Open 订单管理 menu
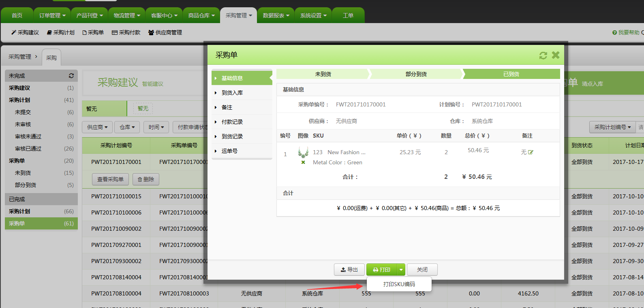 point(52,15)
